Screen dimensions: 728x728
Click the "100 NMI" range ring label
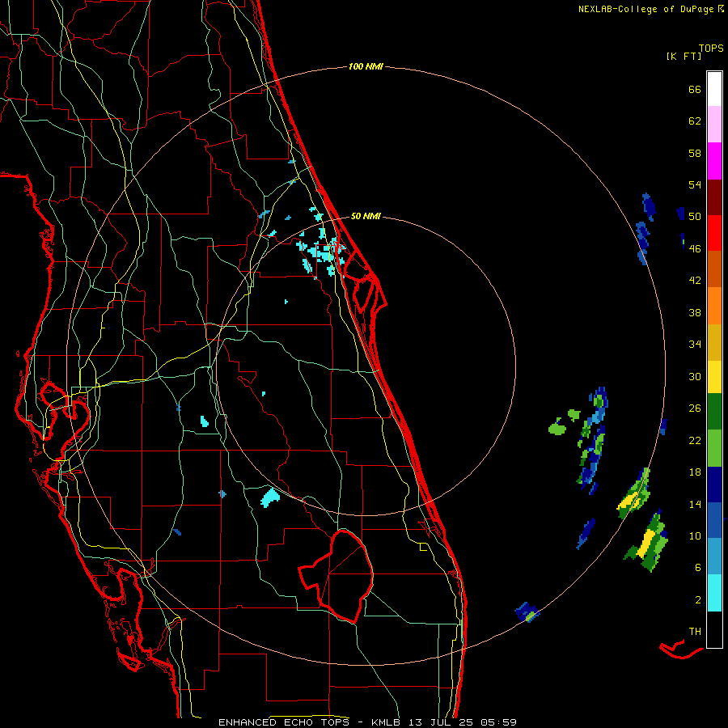[366, 66]
